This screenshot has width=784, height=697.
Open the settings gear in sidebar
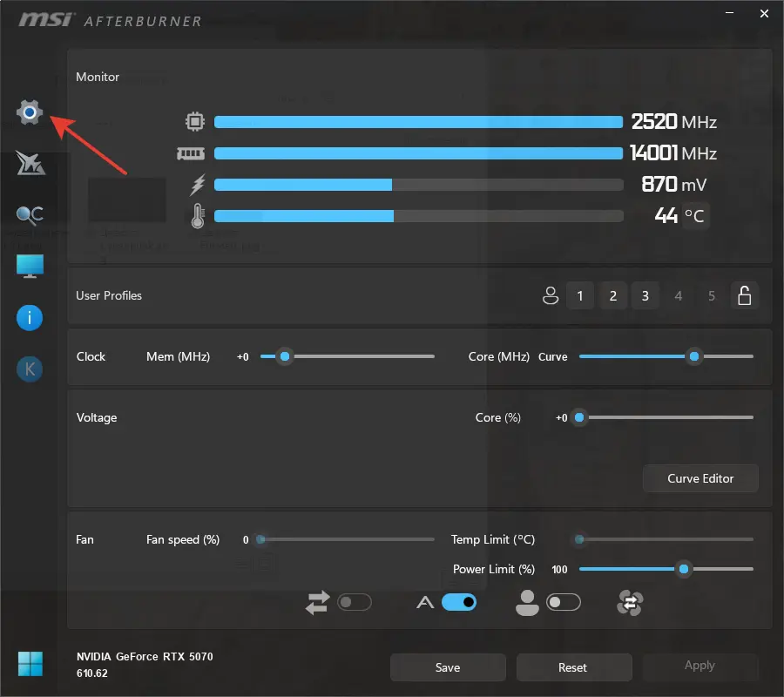(30, 112)
